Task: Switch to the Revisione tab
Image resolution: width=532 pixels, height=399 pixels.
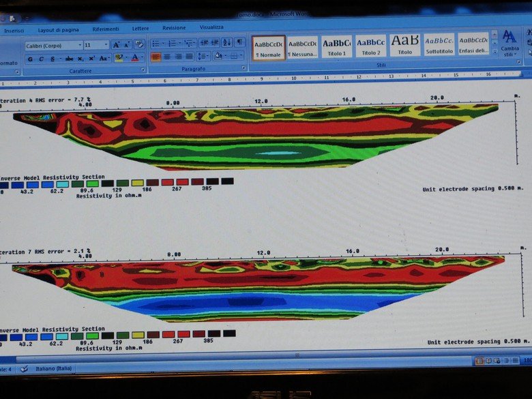Action: pyautogui.click(x=174, y=28)
